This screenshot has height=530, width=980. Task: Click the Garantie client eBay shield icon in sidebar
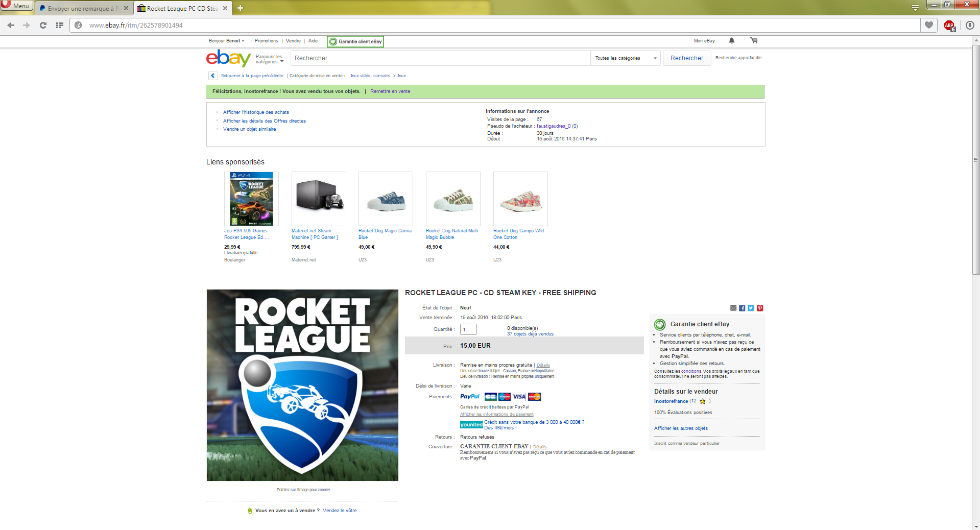660,324
